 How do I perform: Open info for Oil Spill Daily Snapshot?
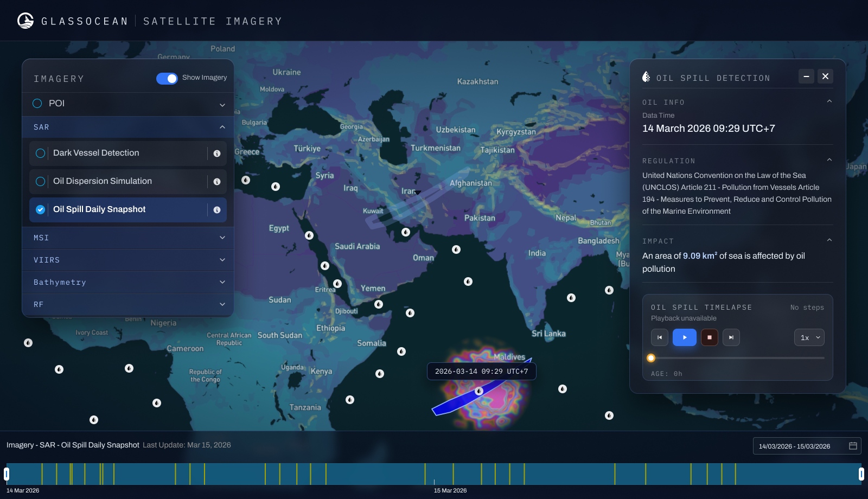click(x=217, y=210)
